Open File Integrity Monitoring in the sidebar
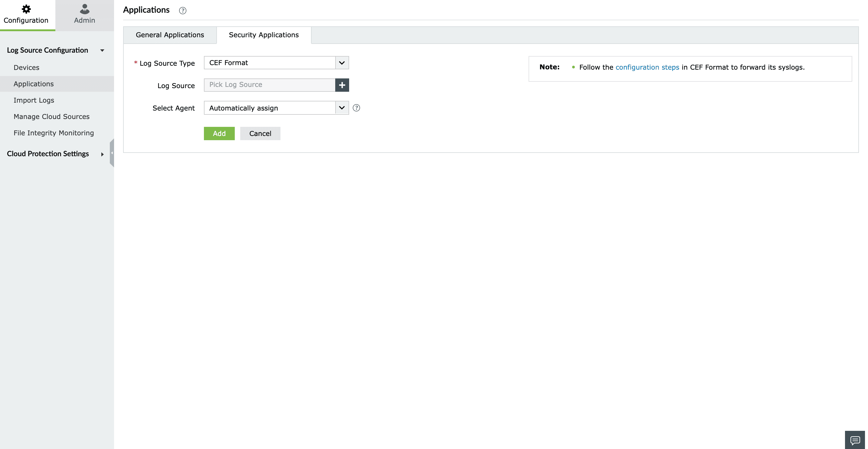 [x=54, y=133]
